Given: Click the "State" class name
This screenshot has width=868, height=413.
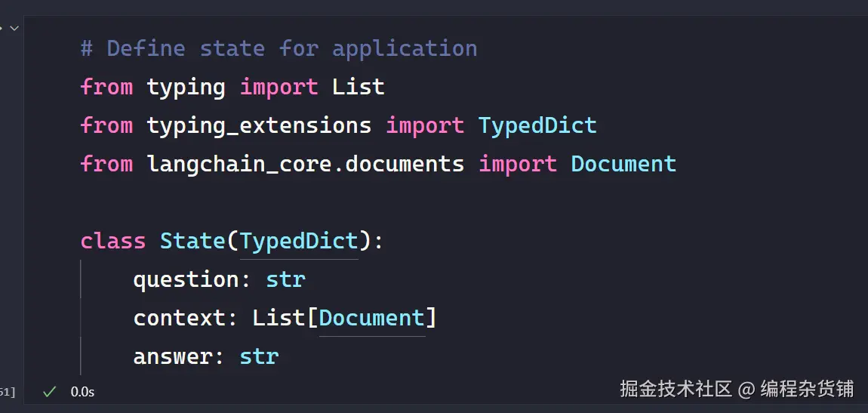Looking at the screenshot, I should (x=192, y=241).
